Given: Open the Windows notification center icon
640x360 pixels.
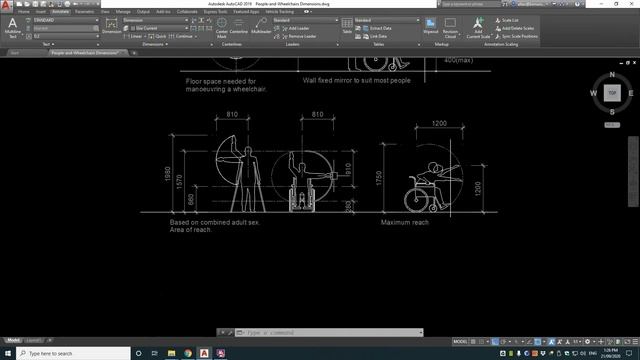Looking at the screenshot, I should (x=629, y=353).
